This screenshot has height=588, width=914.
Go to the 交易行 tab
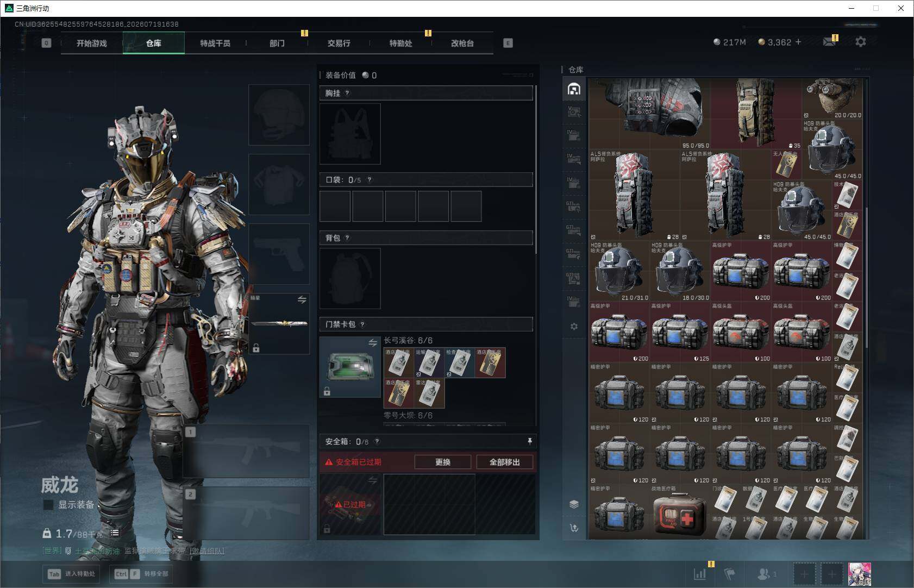(x=339, y=43)
